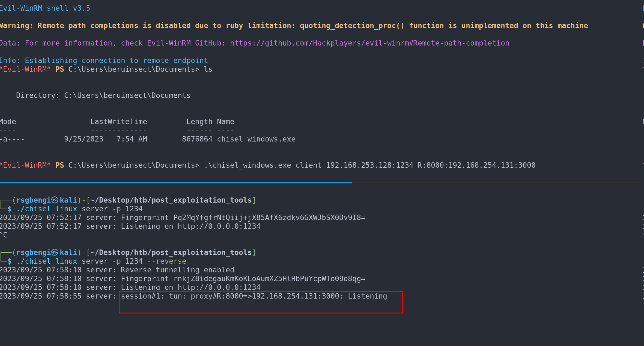644x346 pixels.
Task: Click the Directory path line in listing
Action: (x=103, y=95)
